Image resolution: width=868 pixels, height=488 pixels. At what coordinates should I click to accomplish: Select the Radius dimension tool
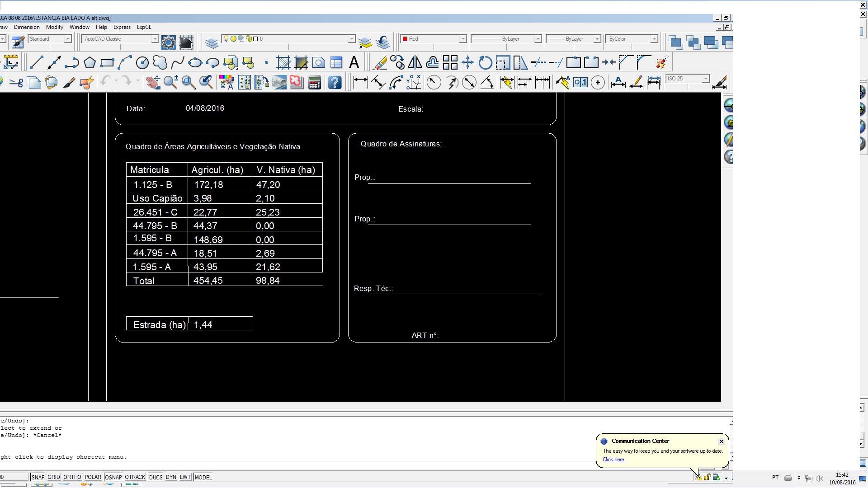coord(434,82)
